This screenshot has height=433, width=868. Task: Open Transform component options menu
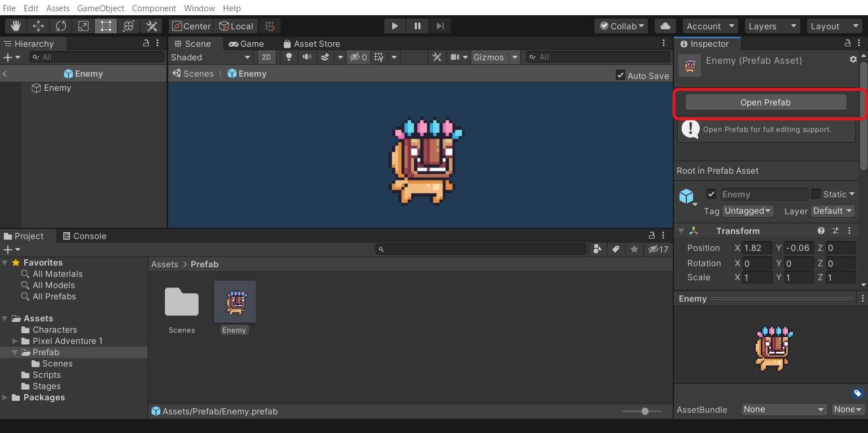pos(849,231)
